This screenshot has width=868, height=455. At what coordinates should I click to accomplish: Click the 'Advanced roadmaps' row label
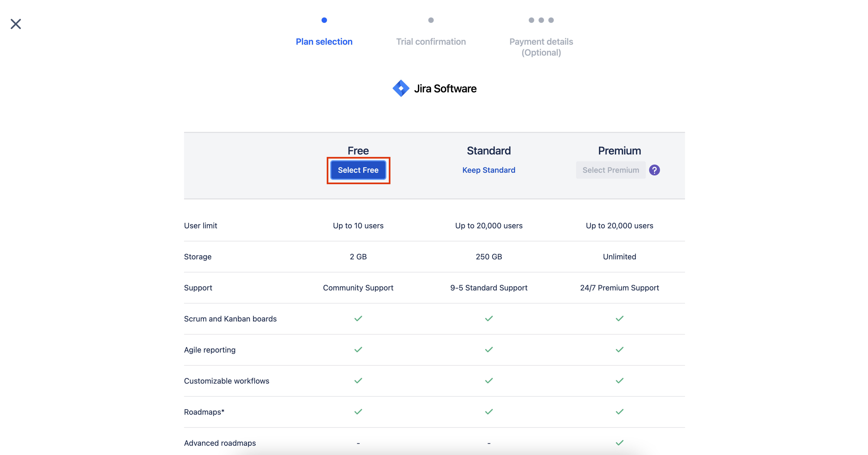[220, 443]
